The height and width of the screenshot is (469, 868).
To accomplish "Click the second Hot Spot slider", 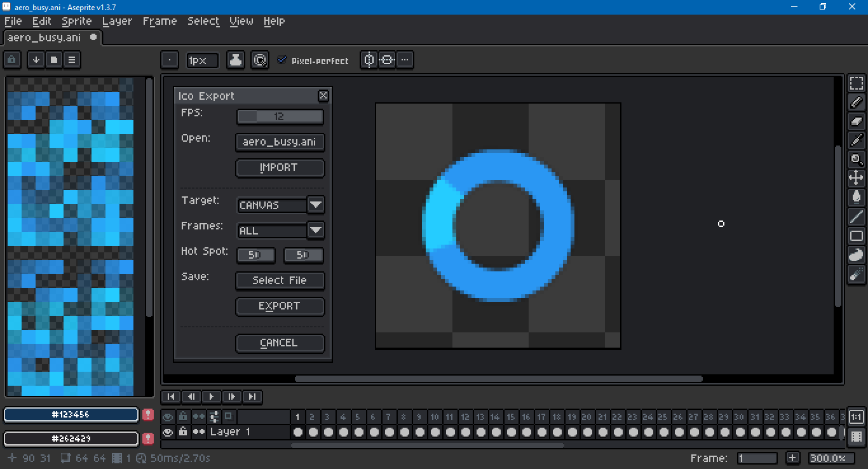I will 303,255.
